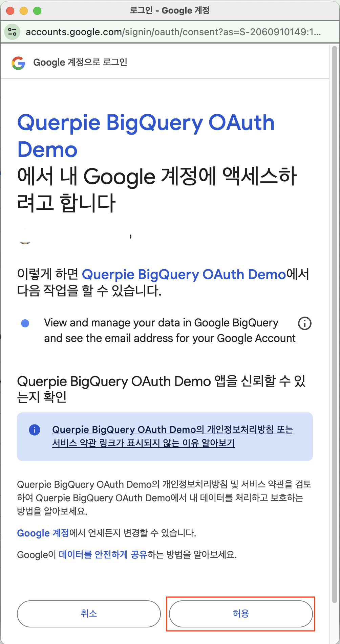Click the site settings icon in address bar

(12, 32)
